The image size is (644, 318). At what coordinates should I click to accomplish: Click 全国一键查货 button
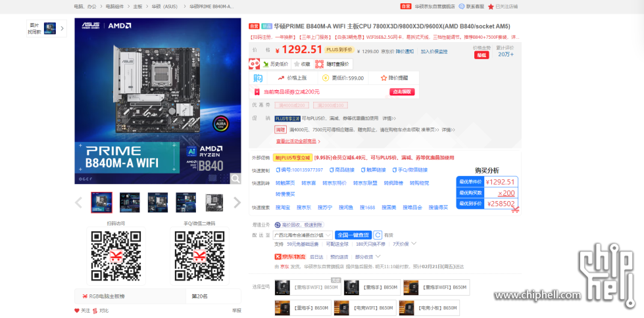click(353, 235)
